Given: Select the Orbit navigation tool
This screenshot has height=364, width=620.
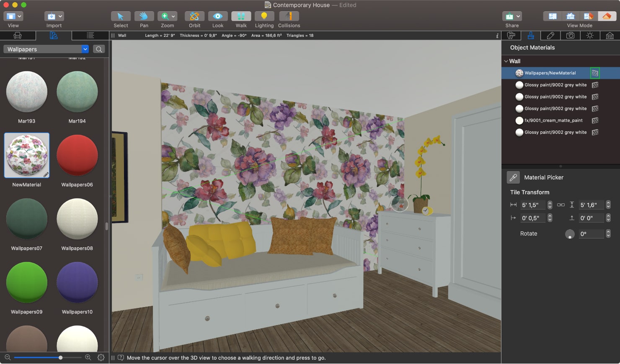Looking at the screenshot, I should [x=194, y=16].
